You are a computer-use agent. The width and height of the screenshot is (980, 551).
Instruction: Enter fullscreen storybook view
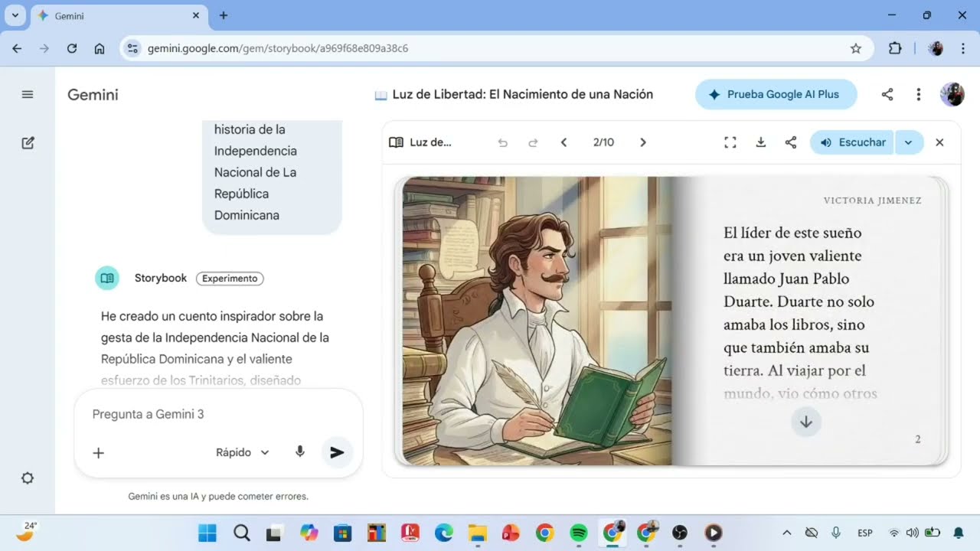[x=730, y=142]
